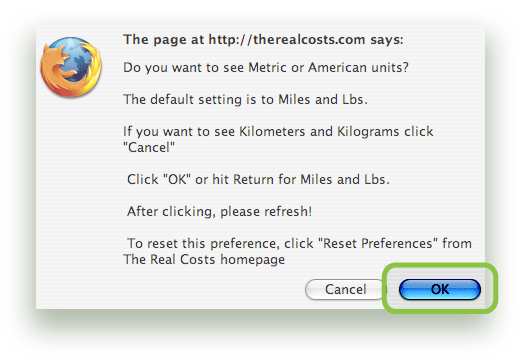
Task: Click the "To reset this preference" phrase
Action: [x=203, y=243]
